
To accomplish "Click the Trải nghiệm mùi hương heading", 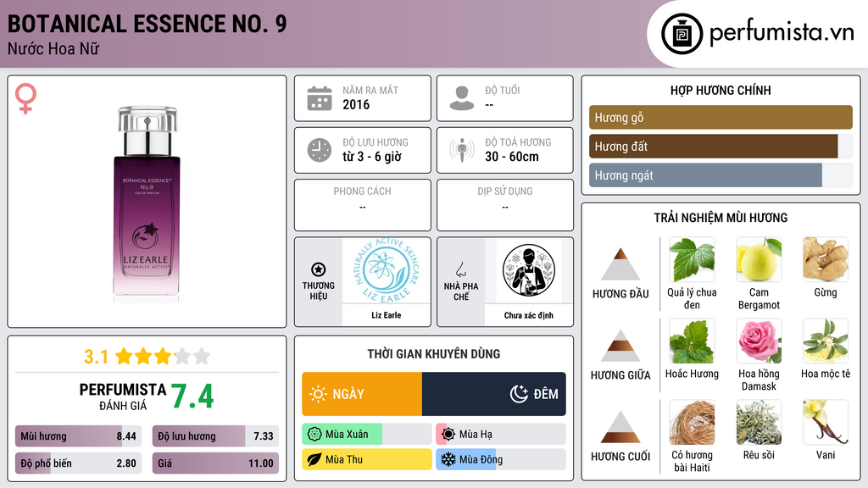I will tap(721, 218).
